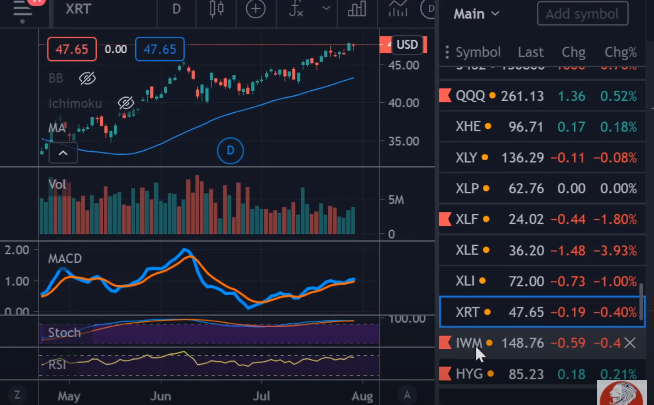This screenshot has height=405, width=654.
Task: Click the red flag icon next to QQQ
Action: pyautogui.click(x=445, y=96)
